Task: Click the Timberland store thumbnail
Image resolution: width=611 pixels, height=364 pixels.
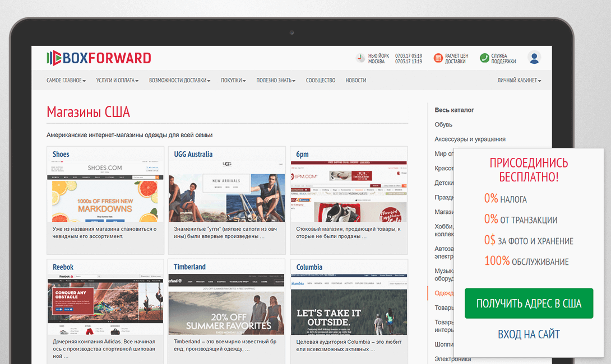Action: coord(227,305)
